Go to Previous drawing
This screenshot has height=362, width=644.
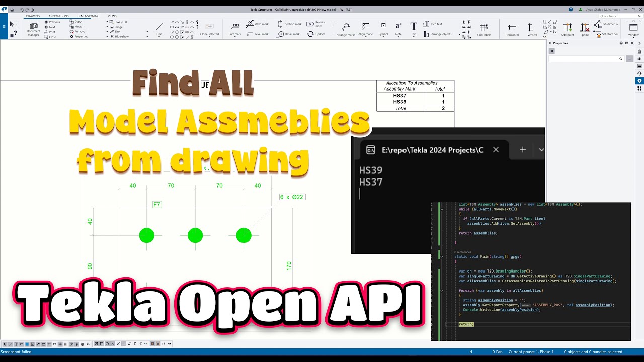click(x=52, y=22)
